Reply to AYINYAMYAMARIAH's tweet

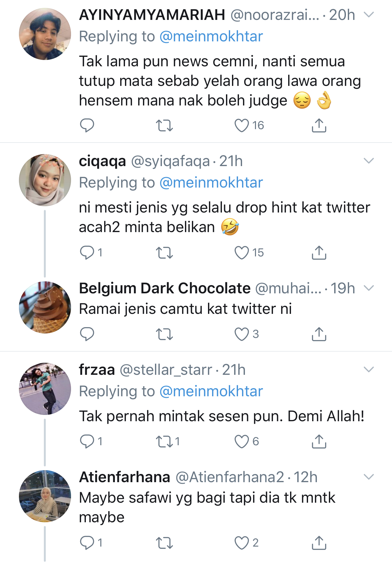[87, 125]
